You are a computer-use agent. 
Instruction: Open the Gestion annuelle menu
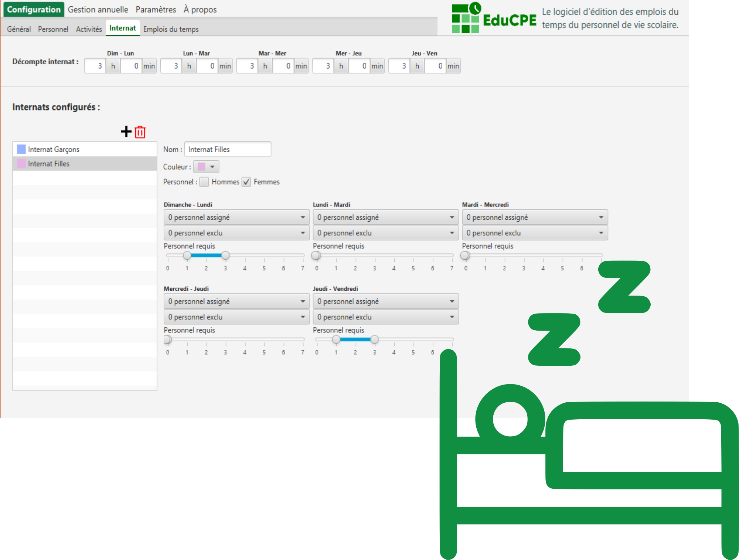click(x=98, y=10)
